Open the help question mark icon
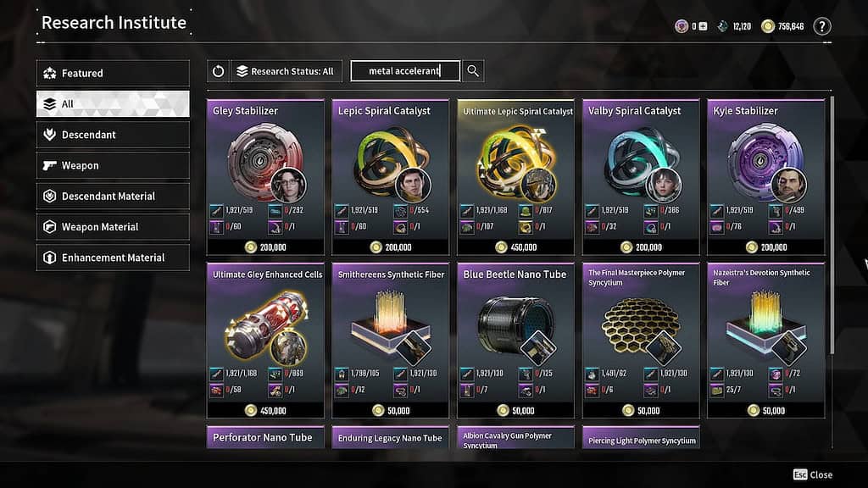Image resolution: width=868 pixels, height=488 pixels. coord(822,26)
